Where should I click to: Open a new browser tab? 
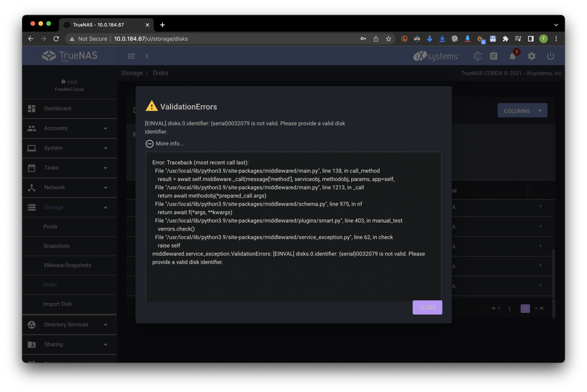click(162, 25)
